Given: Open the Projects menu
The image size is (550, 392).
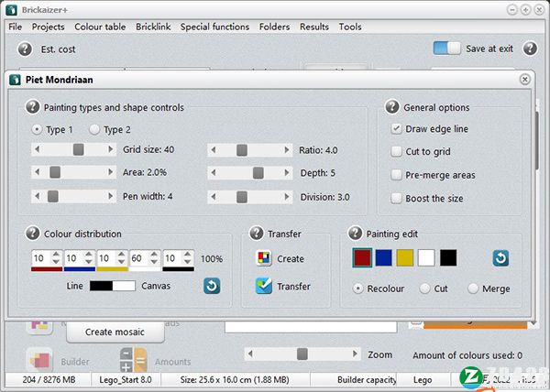Looking at the screenshot, I should [48, 27].
